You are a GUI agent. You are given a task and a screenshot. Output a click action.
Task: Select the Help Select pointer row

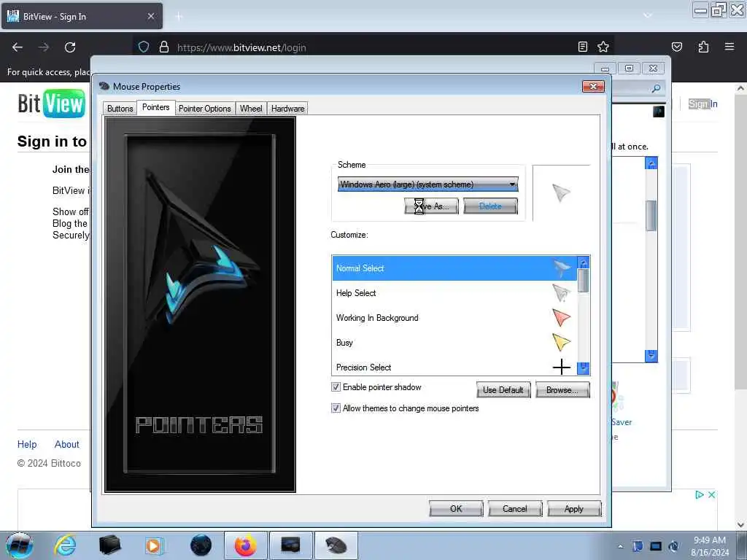click(454, 293)
